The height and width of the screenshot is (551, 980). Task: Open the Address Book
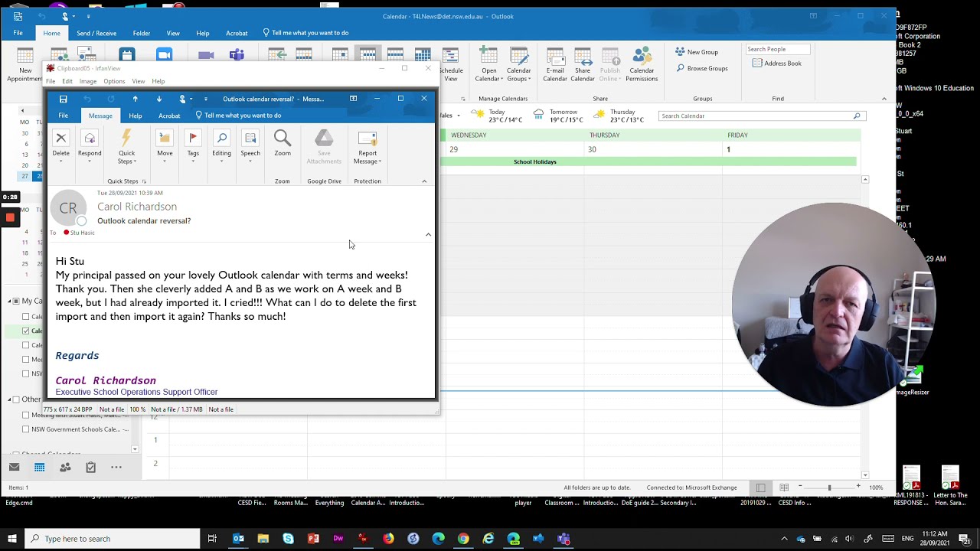[776, 64]
